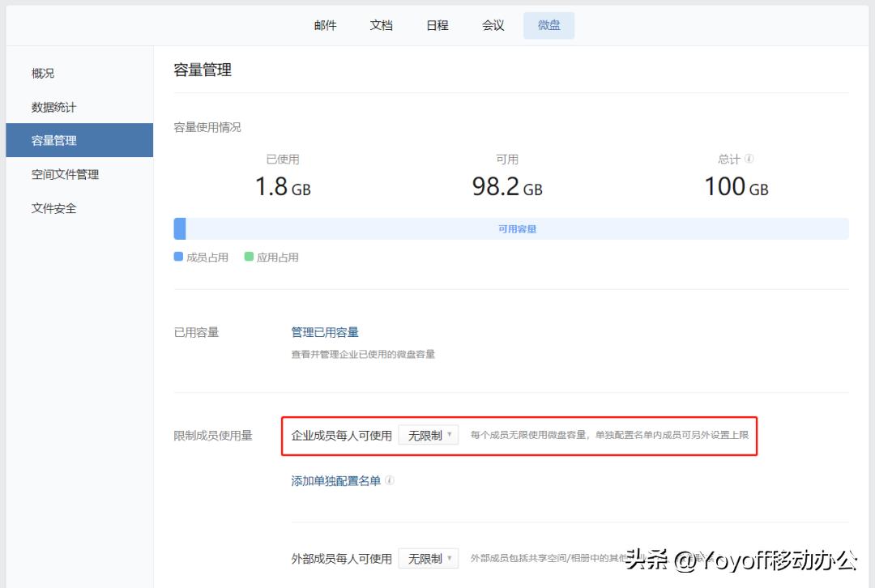
Task: Open 文件安全 from the sidebar
Action: tap(53, 208)
